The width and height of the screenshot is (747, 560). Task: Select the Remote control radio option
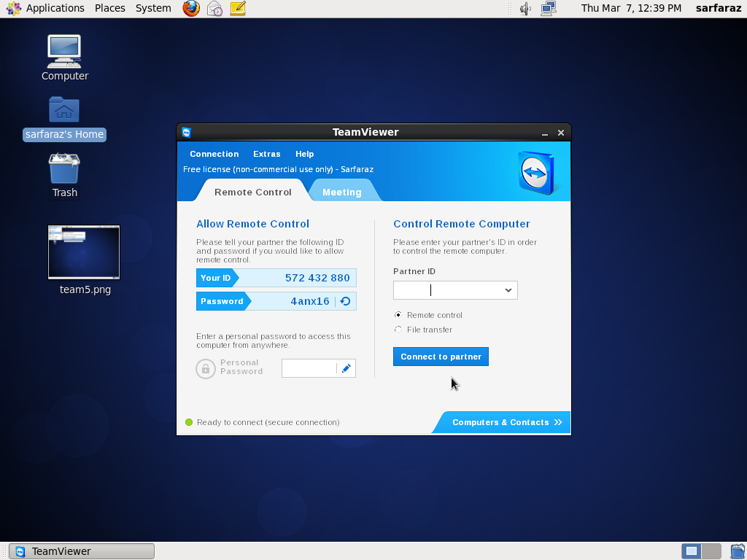coord(398,315)
